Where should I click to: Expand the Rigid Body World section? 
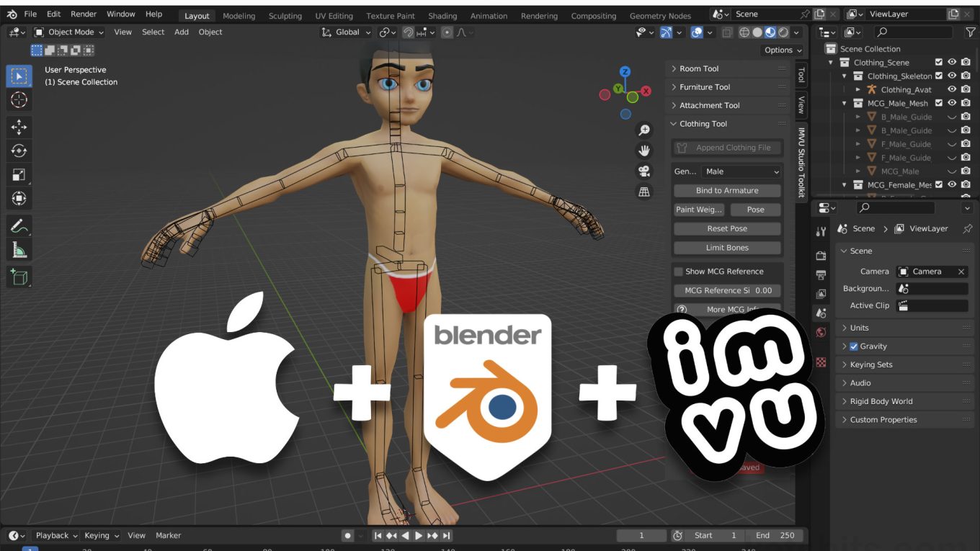point(905,402)
